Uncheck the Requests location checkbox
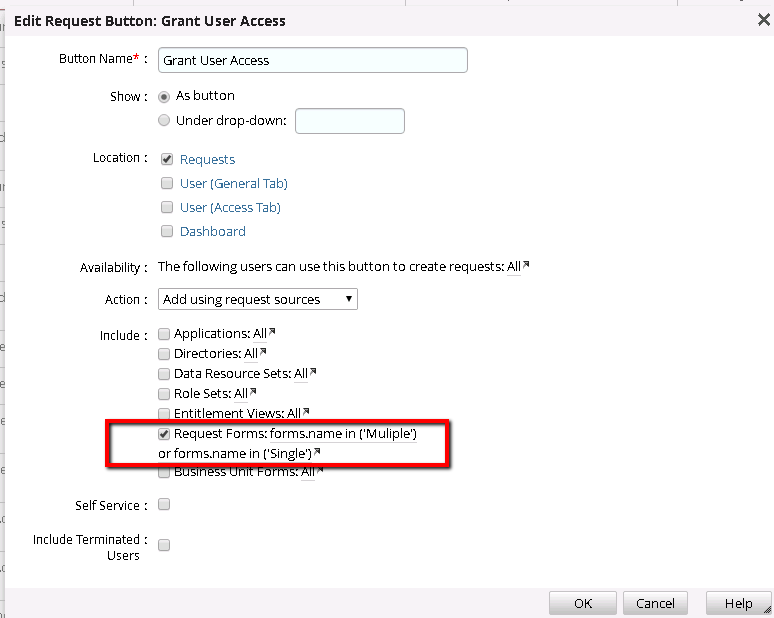The width and height of the screenshot is (774, 618). (x=167, y=159)
